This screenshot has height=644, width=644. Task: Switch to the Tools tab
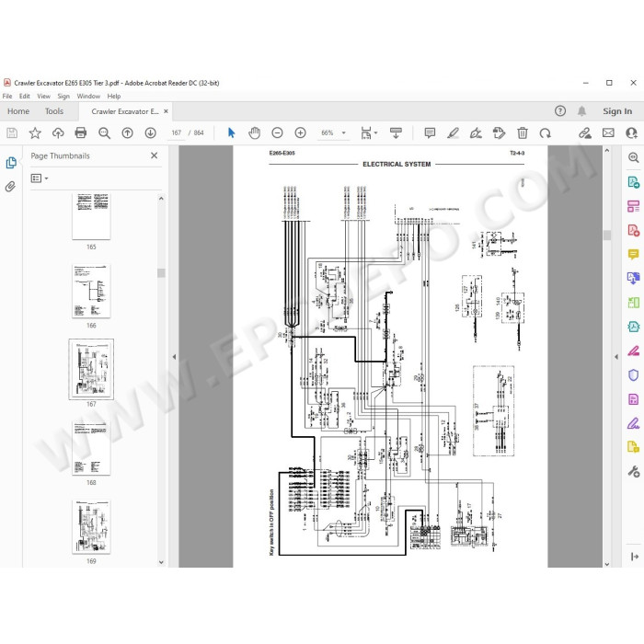(54, 111)
